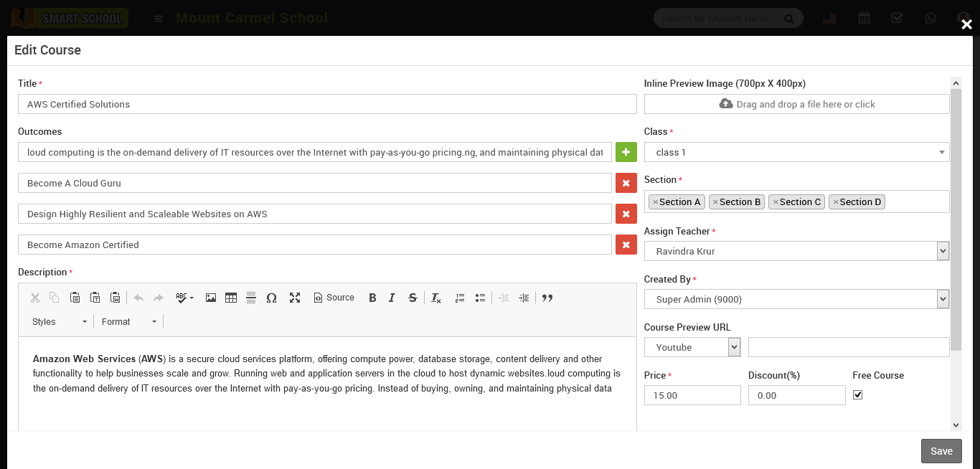Open the Class dropdown
Image resolution: width=980 pixels, height=469 pixels.
796,152
